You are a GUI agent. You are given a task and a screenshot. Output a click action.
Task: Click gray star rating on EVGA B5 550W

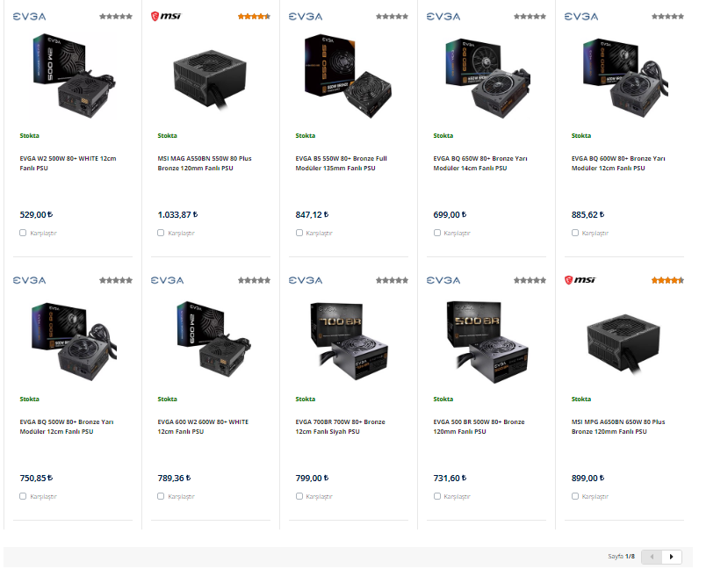click(392, 17)
